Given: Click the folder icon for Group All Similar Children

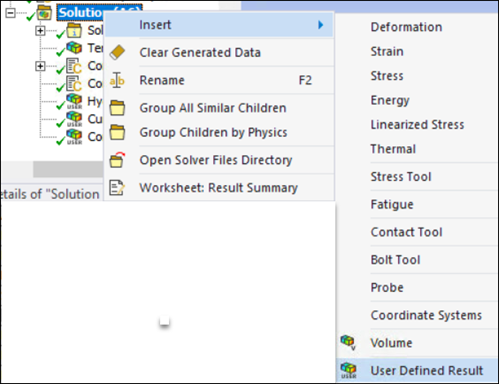Looking at the screenshot, I should (117, 108).
